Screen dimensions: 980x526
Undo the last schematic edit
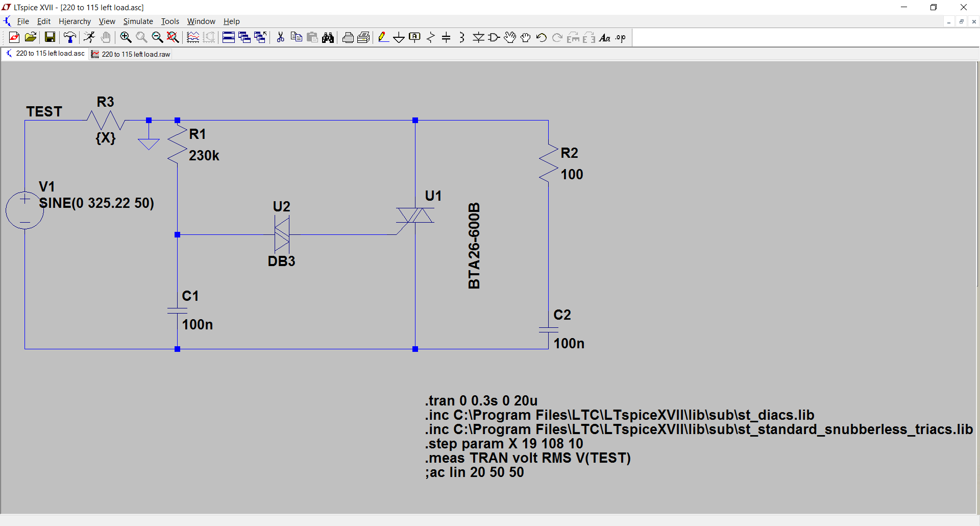542,37
